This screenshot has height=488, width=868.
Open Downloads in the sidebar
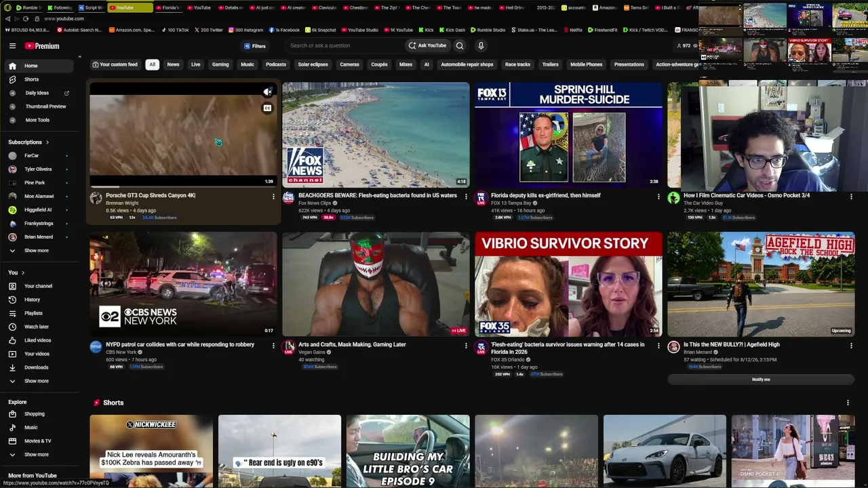click(x=36, y=367)
